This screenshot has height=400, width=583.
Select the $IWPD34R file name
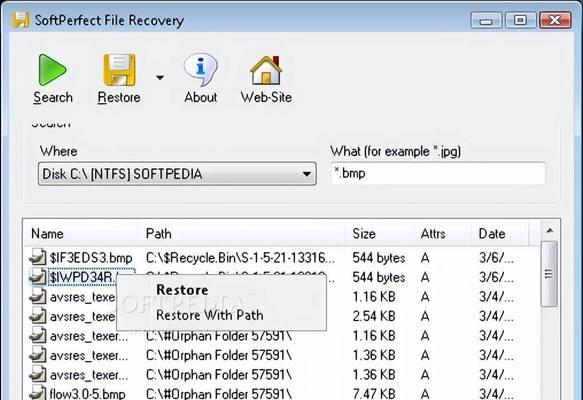point(83,277)
